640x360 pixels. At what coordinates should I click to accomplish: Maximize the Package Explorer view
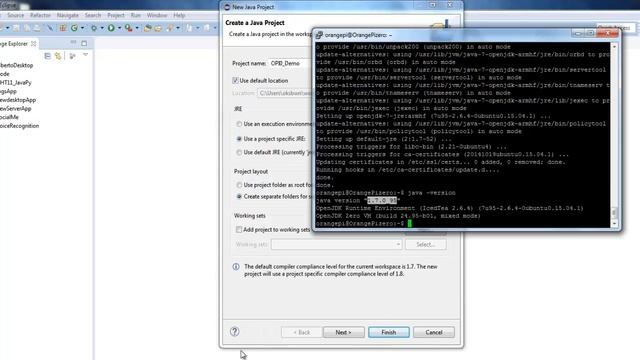pyautogui.click(x=84, y=43)
